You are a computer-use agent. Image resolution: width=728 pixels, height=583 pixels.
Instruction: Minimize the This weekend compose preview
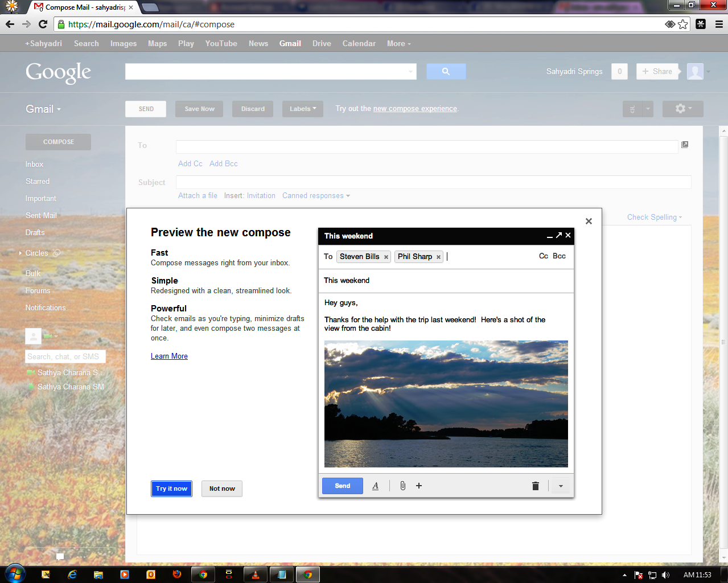pos(550,236)
